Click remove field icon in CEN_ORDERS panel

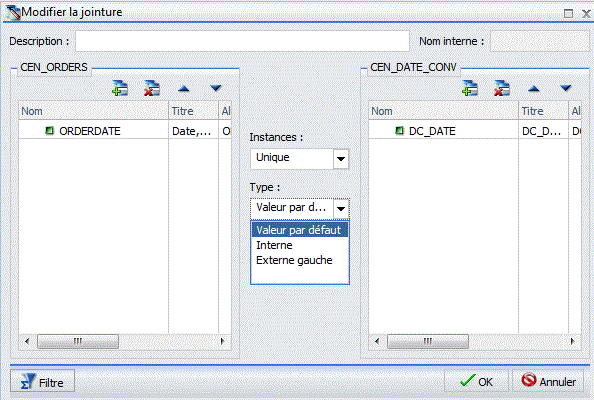tap(152, 88)
